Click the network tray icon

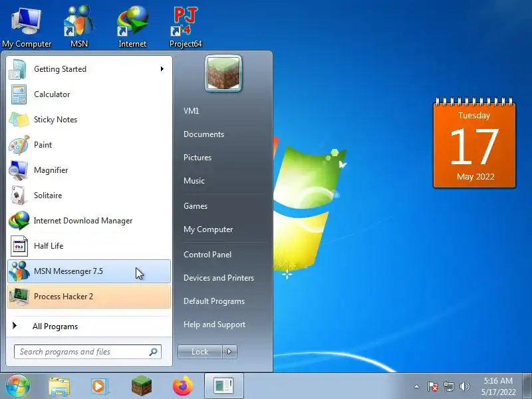[x=448, y=386]
